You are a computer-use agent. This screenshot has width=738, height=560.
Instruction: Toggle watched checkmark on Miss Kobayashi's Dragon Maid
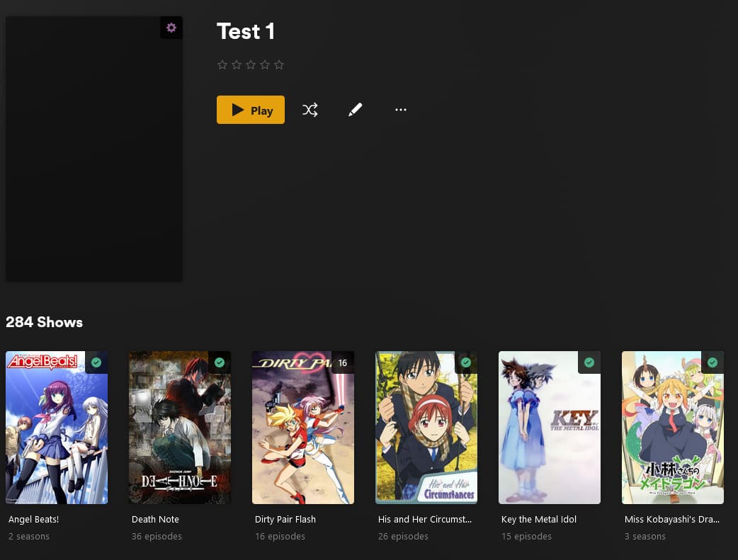[713, 362]
